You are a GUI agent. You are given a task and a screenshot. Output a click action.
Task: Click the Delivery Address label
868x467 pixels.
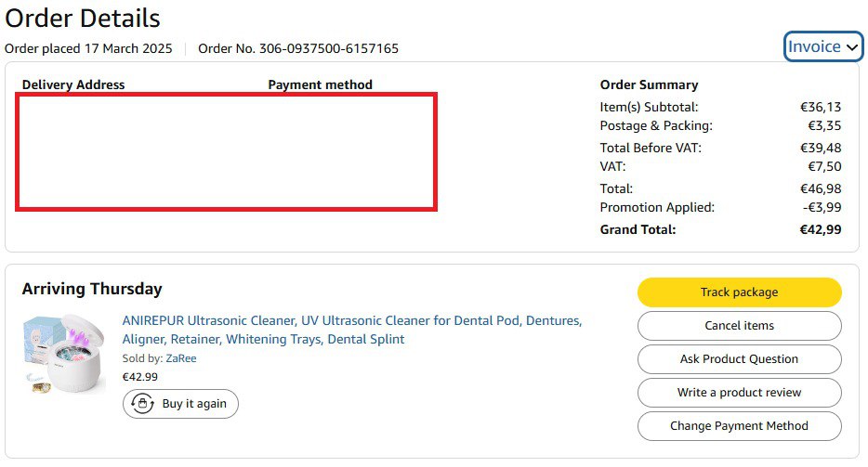pos(73,84)
